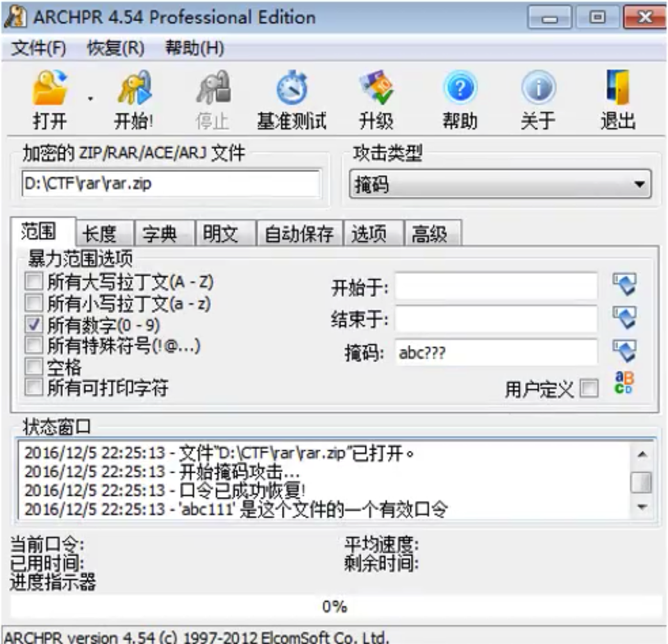Click the log line '口令已成功恢复!'
668x644 pixels.
pyautogui.click(x=165, y=490)
